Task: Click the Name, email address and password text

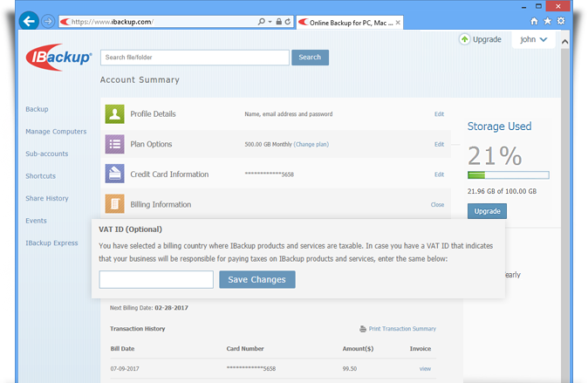Action: click(289, 114)
